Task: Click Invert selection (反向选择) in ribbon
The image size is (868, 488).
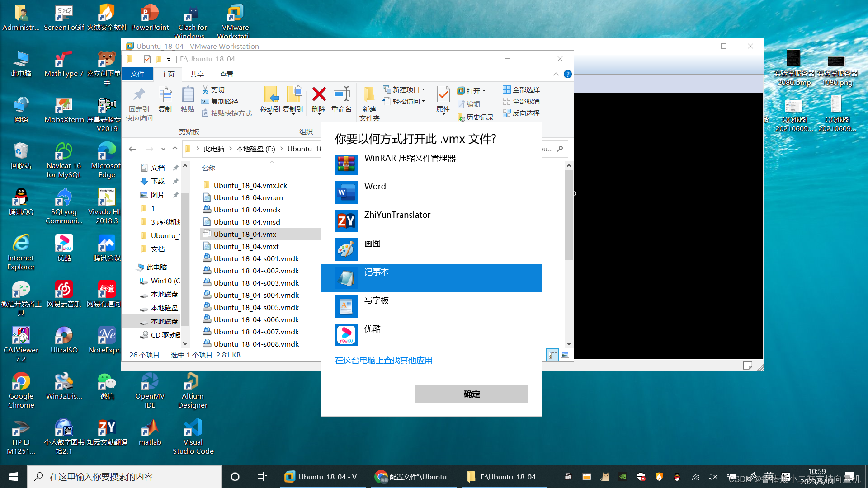Action: (521, 113)
